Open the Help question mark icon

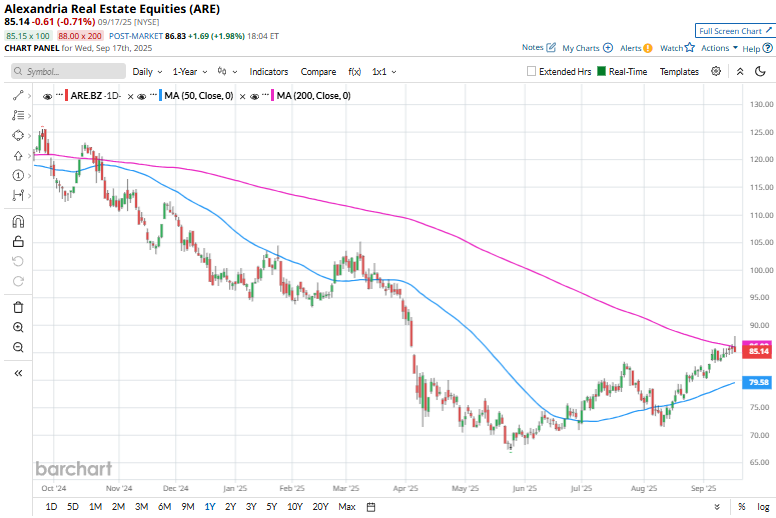768,48
